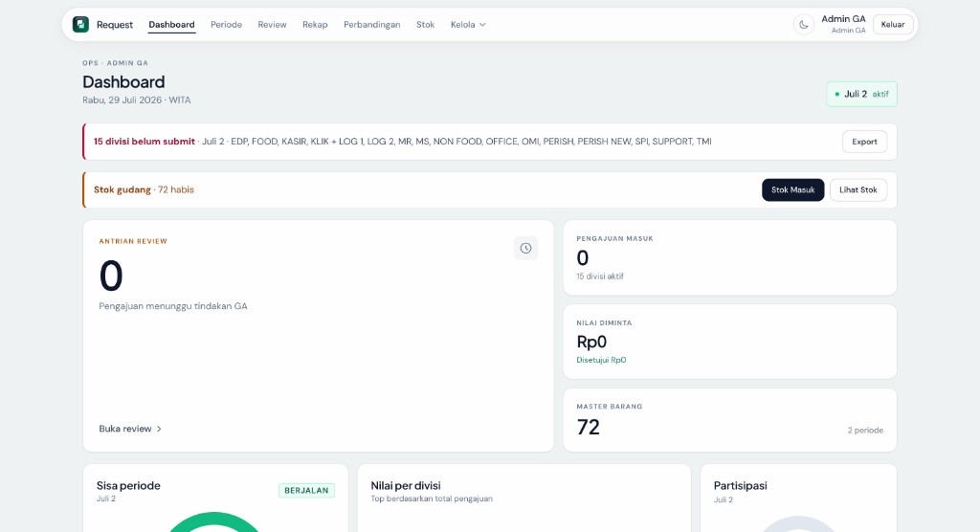The width and height of the screenshot is (980, 532).
Task: Click the clock icon in Antrian Review card
Action: pos(525,248)
